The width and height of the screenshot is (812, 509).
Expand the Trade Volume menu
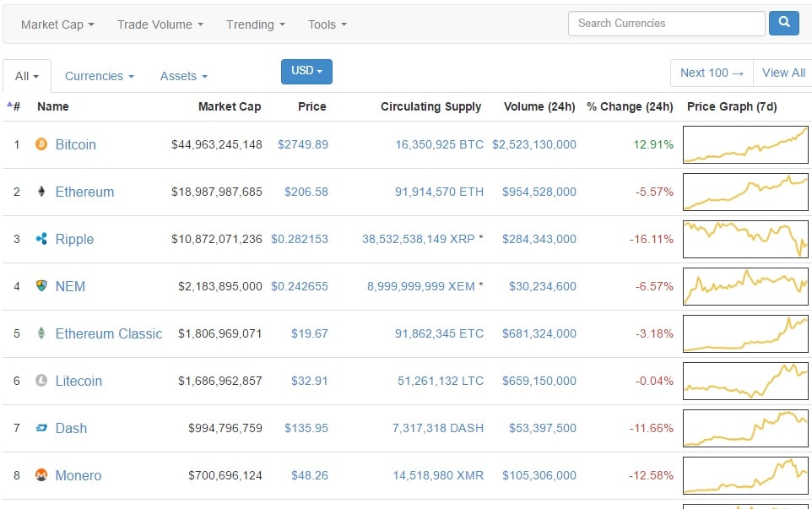[160, 24]
